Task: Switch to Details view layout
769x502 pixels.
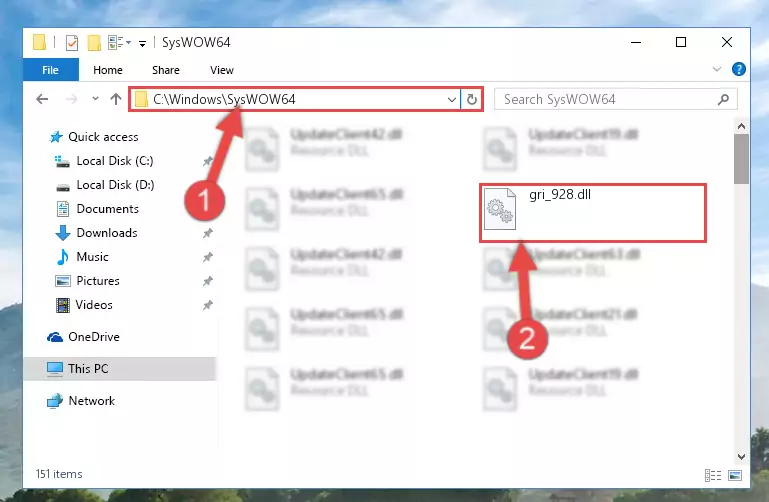Action: pyautogui.click(x=713, y=475)
